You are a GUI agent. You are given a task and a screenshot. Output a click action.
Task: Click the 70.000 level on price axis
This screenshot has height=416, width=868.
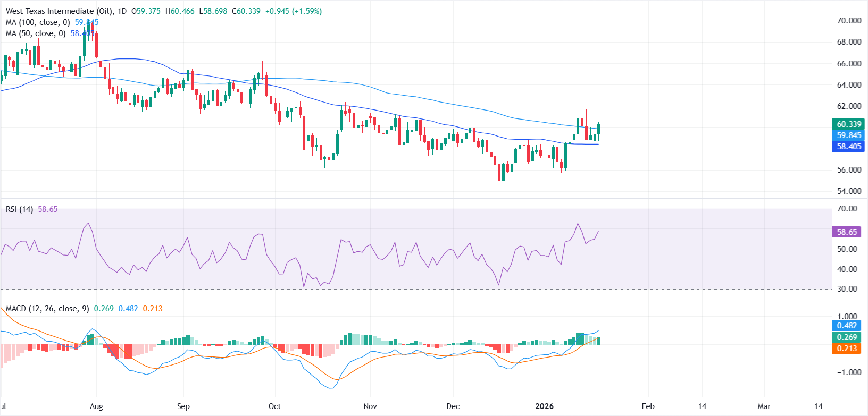tap(849, 21)
